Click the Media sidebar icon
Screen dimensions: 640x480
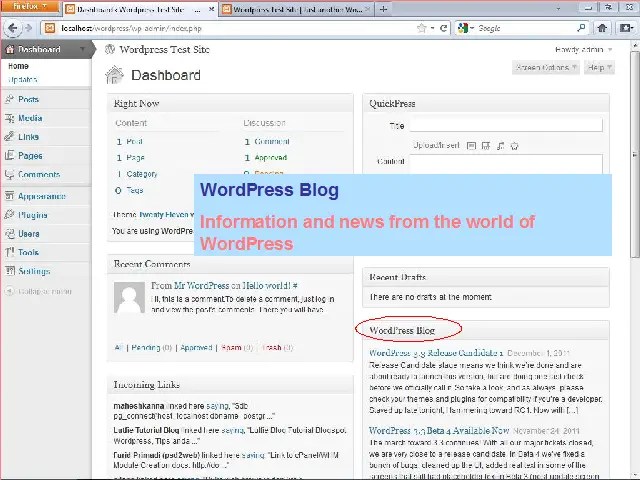[x=9, y=118]
